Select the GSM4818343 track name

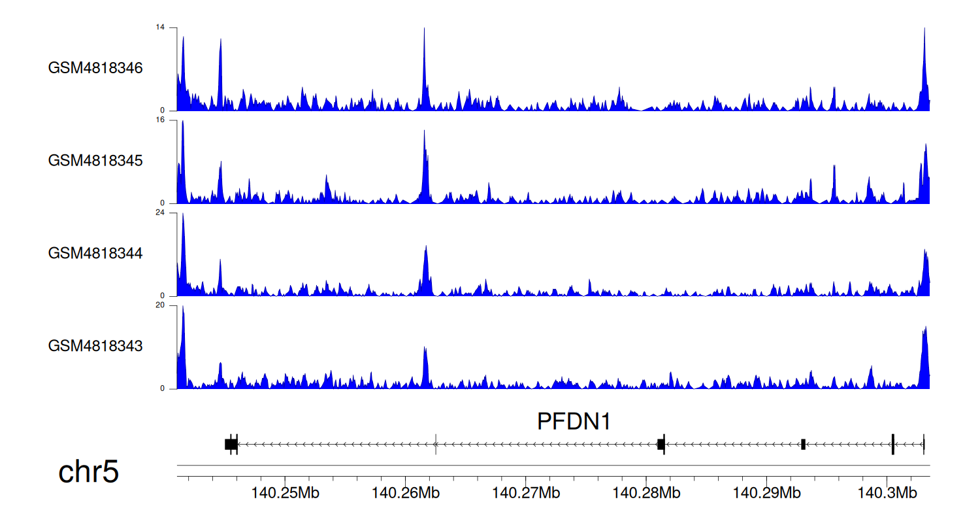coord(95,345)
